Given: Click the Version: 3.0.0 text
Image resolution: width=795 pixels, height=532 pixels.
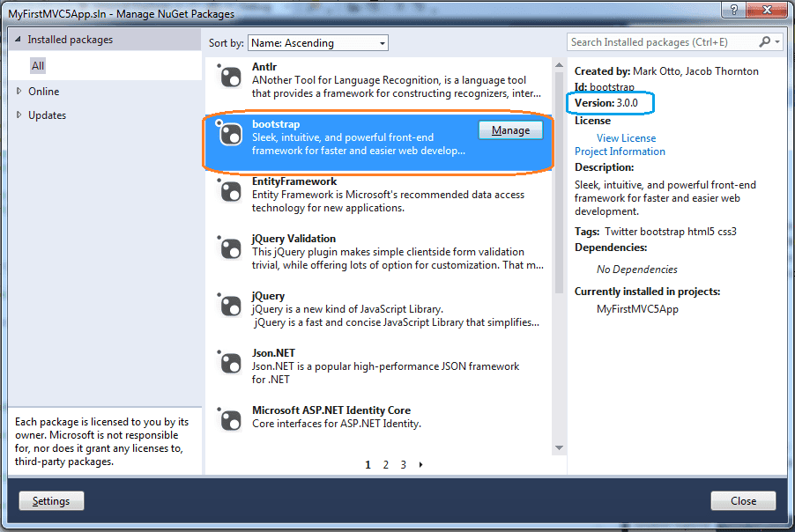Looking at the screenshot, I should 606,103.
